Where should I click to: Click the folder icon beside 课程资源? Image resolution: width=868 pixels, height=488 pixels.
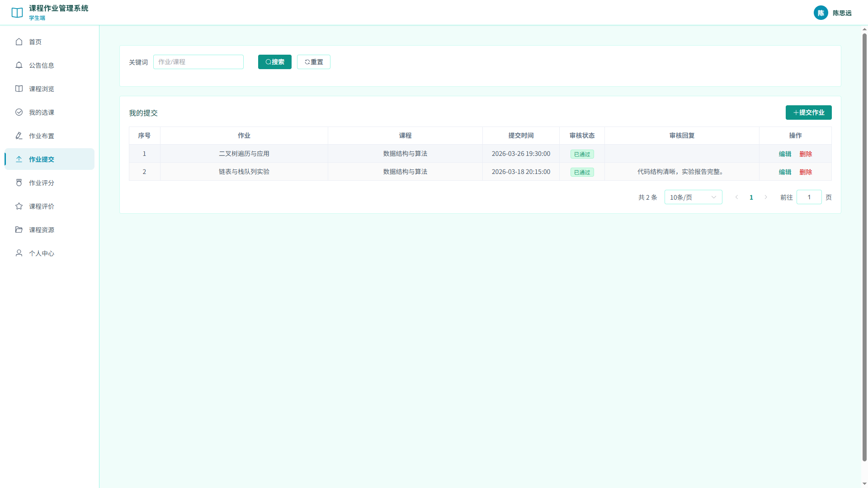(19, 230)
